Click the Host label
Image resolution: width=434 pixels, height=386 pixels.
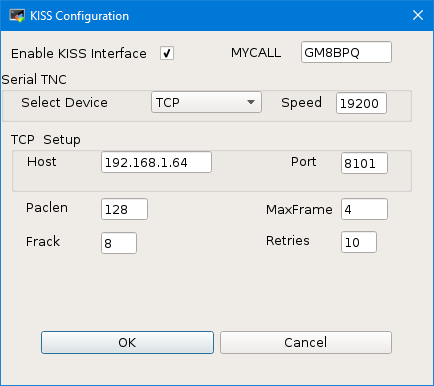pyautogui.click(x=42, y=162)
